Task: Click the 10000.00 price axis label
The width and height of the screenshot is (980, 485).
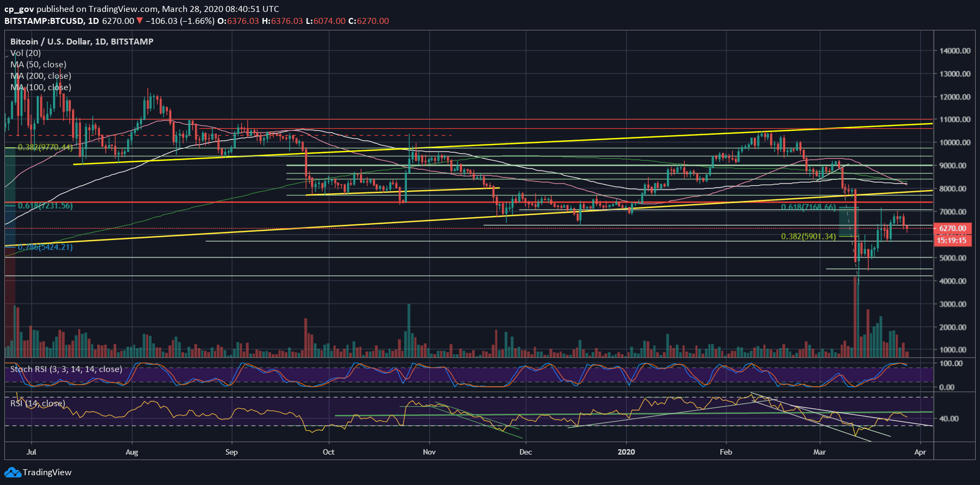Action: click(955, 142)
